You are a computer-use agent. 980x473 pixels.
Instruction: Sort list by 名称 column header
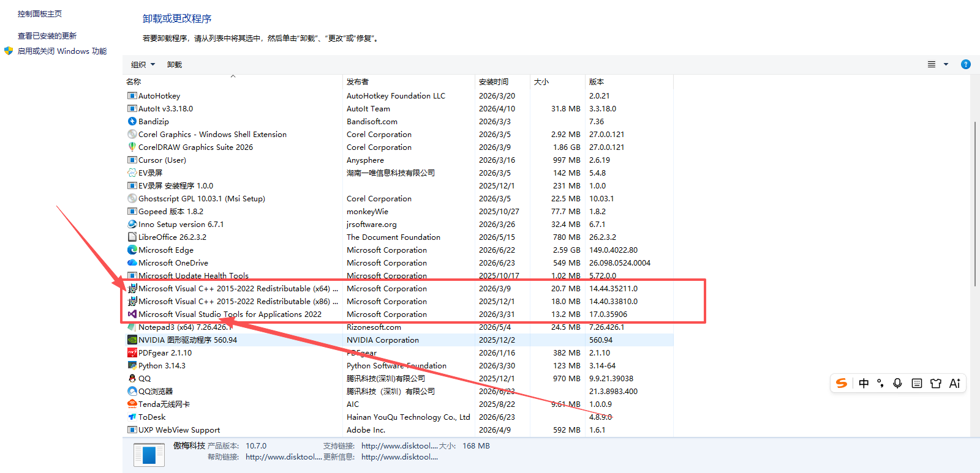[134, 81]
